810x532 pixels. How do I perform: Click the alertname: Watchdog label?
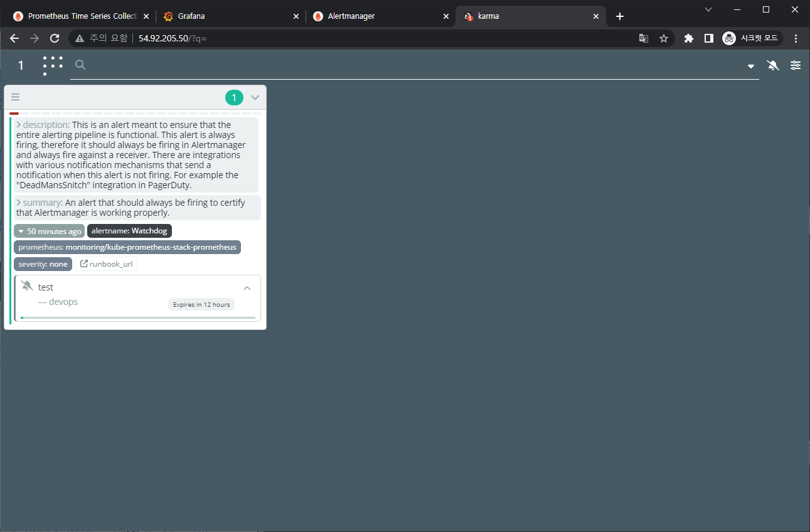[x=129, y=231]
